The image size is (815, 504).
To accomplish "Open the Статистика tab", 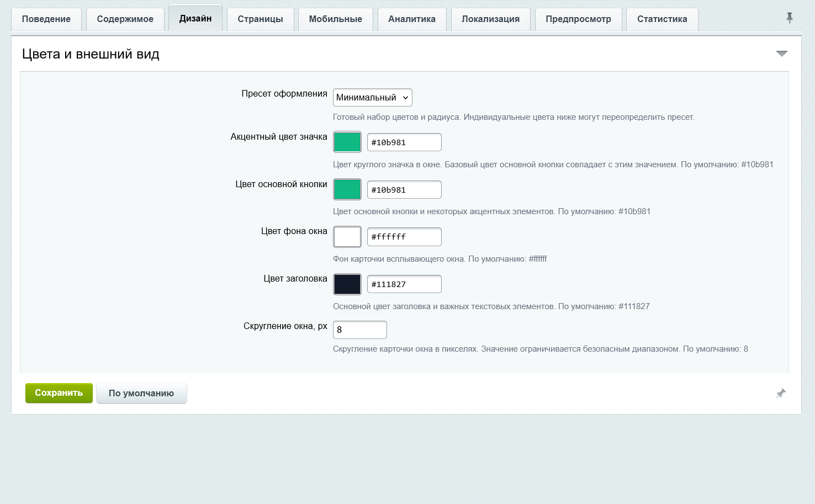I will (663, 19).
